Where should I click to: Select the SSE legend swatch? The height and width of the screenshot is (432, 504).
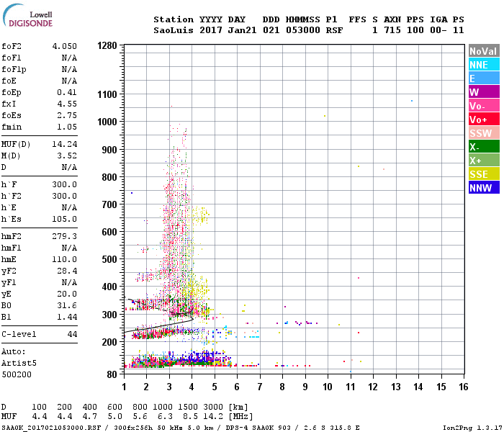(484, 174)
